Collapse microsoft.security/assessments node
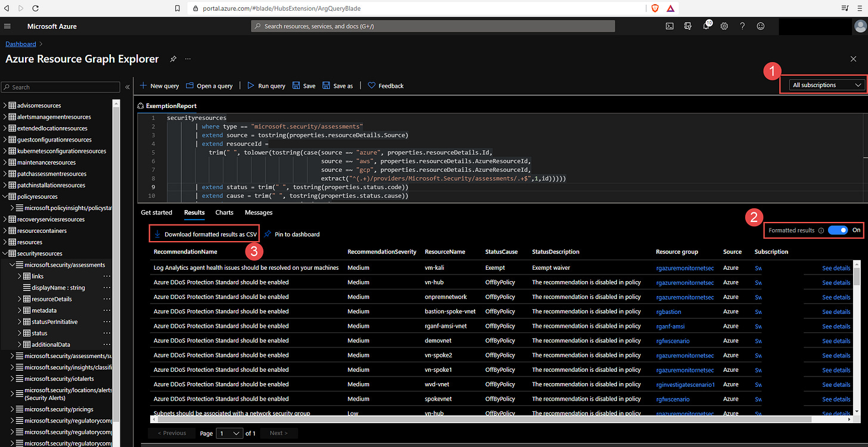Image resolution: width=868 pixels, height=447 pixels. [12, 265]
